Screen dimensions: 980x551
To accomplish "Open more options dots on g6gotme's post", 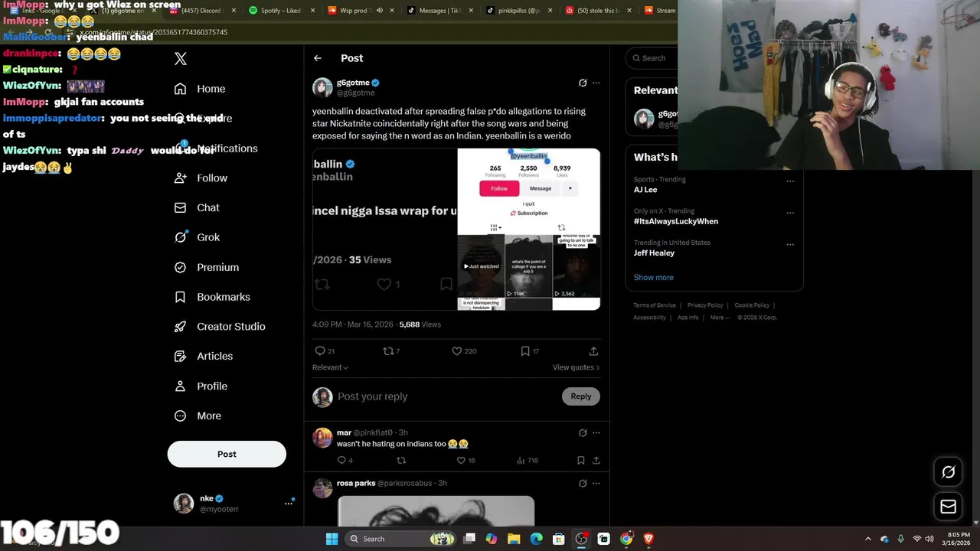I will pos(596,83).
